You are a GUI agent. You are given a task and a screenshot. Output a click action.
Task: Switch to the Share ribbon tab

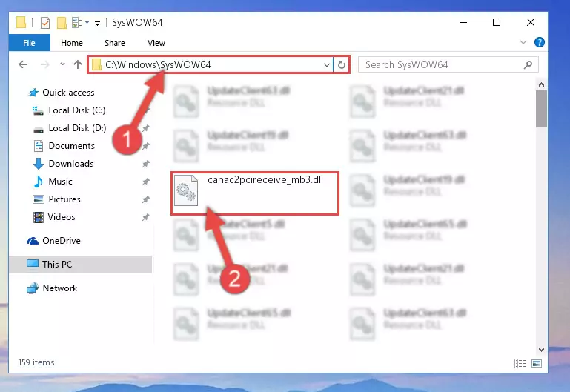point(114,43)
